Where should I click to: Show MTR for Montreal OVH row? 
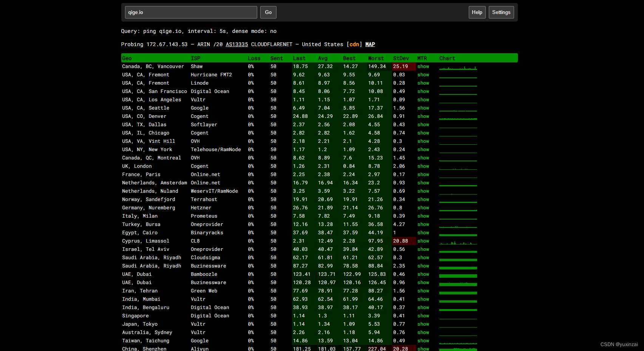coord(423,158)
